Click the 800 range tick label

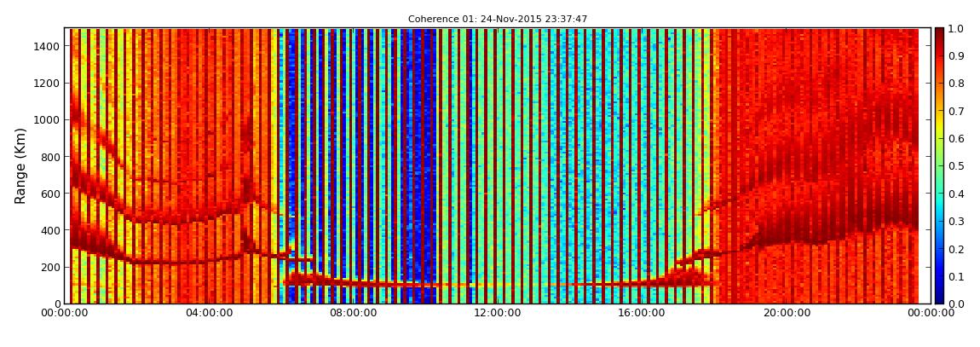coord(50,157)
